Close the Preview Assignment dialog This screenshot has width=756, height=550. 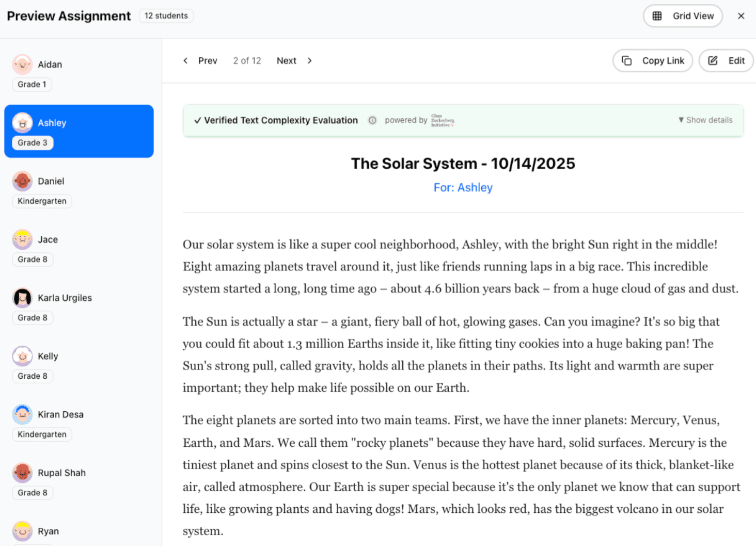point(741,16)
